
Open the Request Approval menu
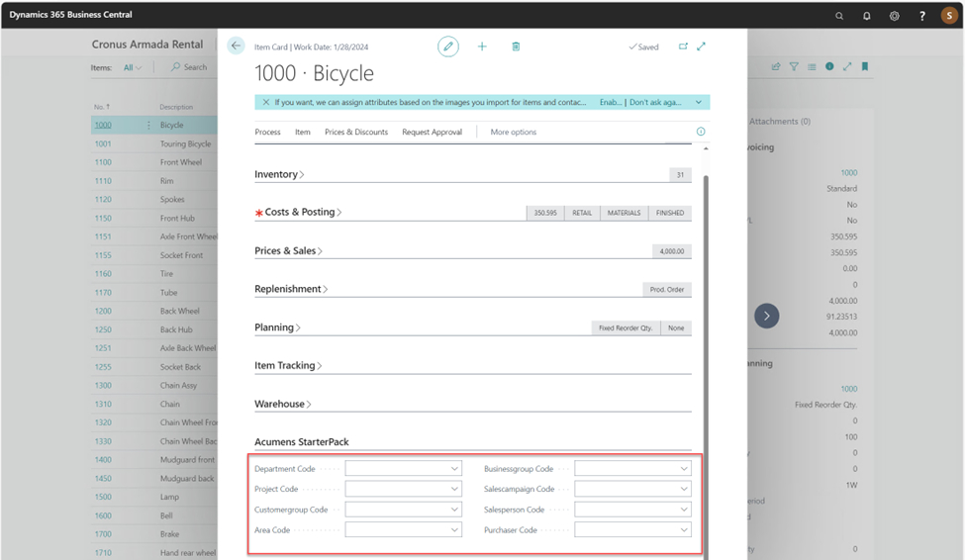pos(433,132)
